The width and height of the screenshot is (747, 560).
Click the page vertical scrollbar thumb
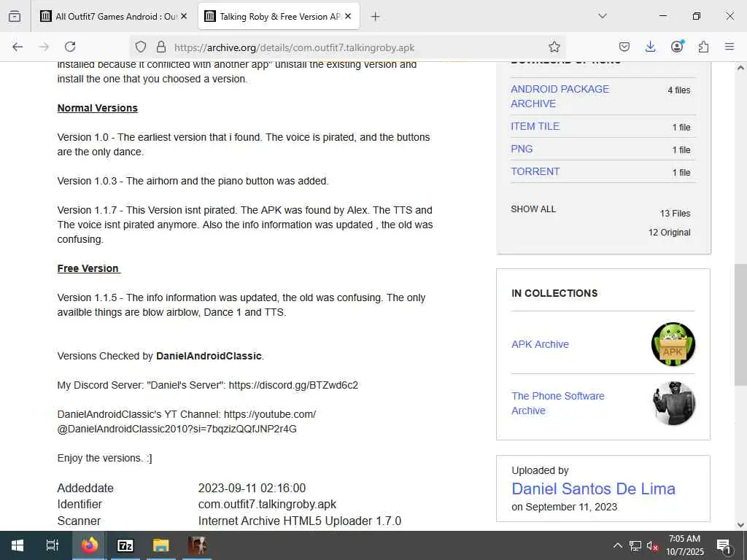click(740, 324)
